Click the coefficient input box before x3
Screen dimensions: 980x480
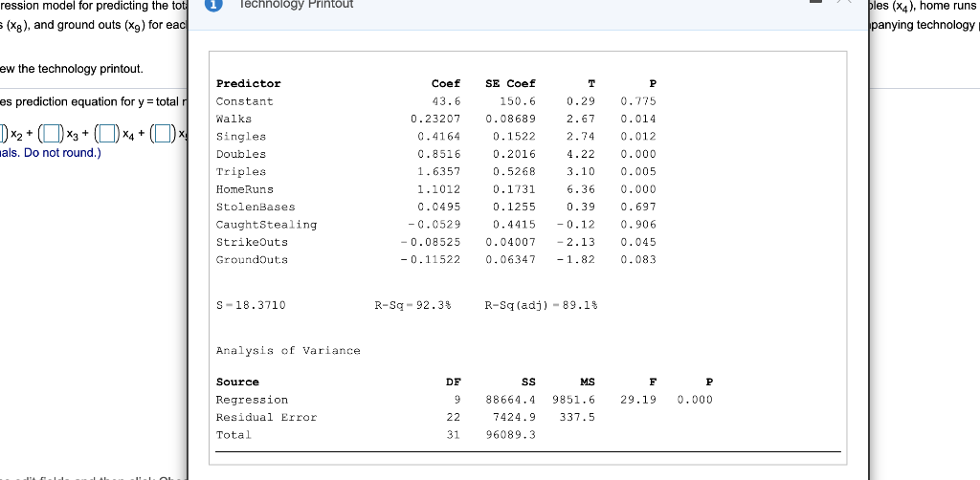coord(53,134)
